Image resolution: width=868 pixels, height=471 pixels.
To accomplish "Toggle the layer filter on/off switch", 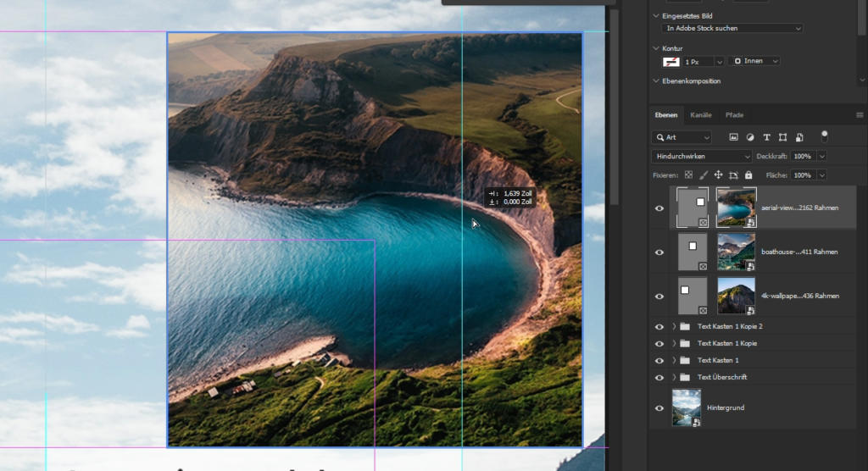I will [824, 136].
